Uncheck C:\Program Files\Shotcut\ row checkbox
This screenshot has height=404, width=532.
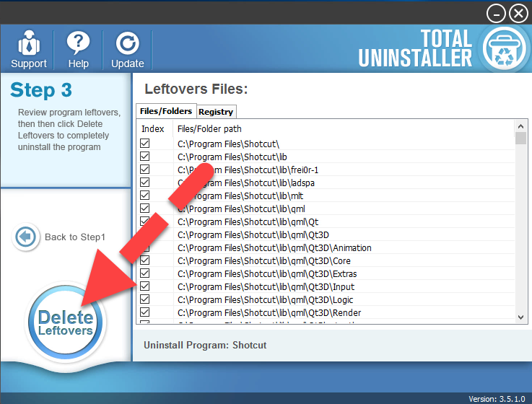pyautogui.click(x=145, y=144)
